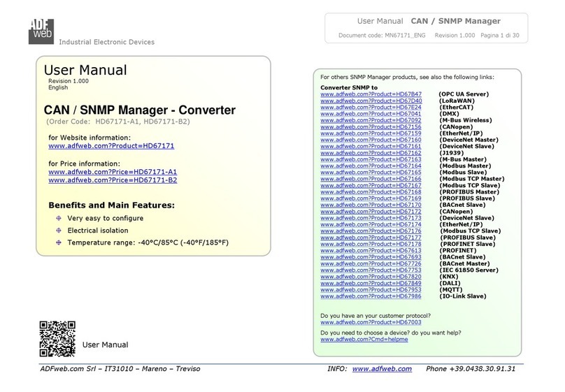Open the HD67953 MQTT link
This screenshot has height=392, width=565.
tap(371, 289)
